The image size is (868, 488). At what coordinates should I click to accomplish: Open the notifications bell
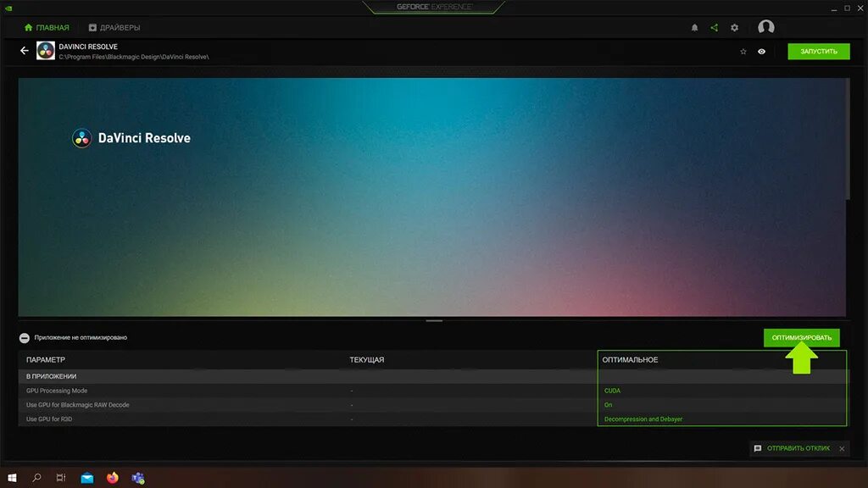(694, 28)
